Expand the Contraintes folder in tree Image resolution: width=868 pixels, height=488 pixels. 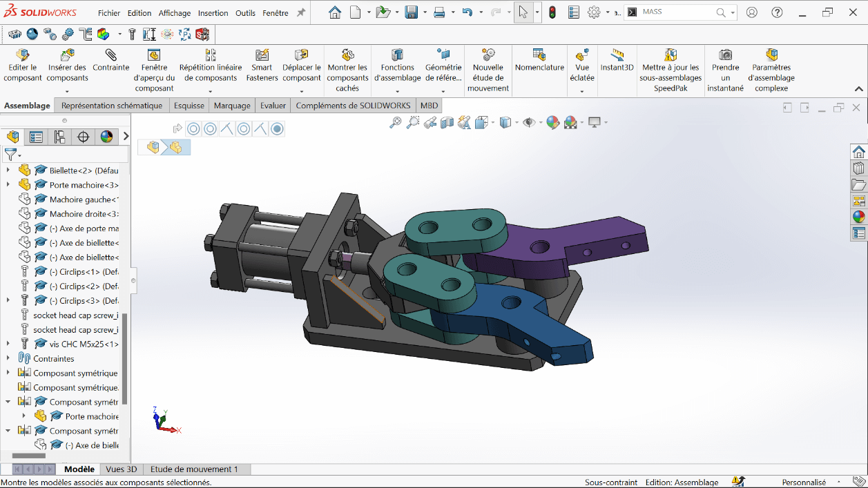8,359
